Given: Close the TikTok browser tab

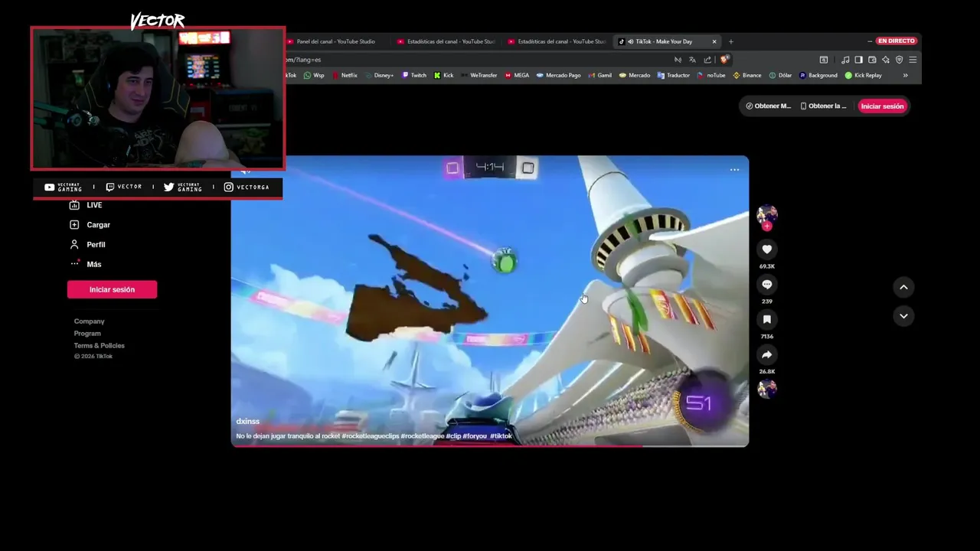Looking at the screenshot, I should pyautogui.click(x=714, y=41).
